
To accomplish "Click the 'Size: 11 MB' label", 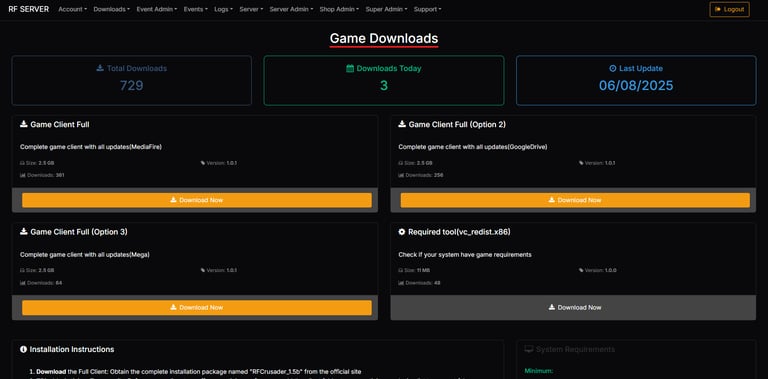I will point(414,270).
